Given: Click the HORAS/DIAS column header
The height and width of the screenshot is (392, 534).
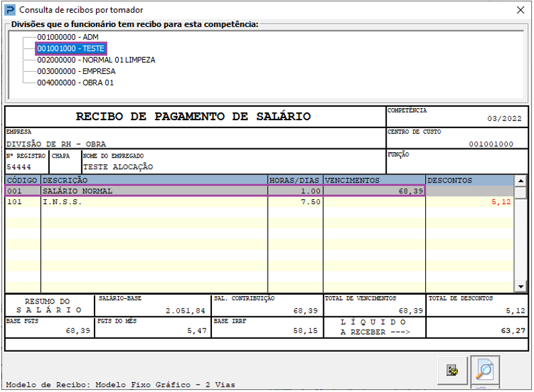Looking at the screenshot, I should [x=295, y=181].
